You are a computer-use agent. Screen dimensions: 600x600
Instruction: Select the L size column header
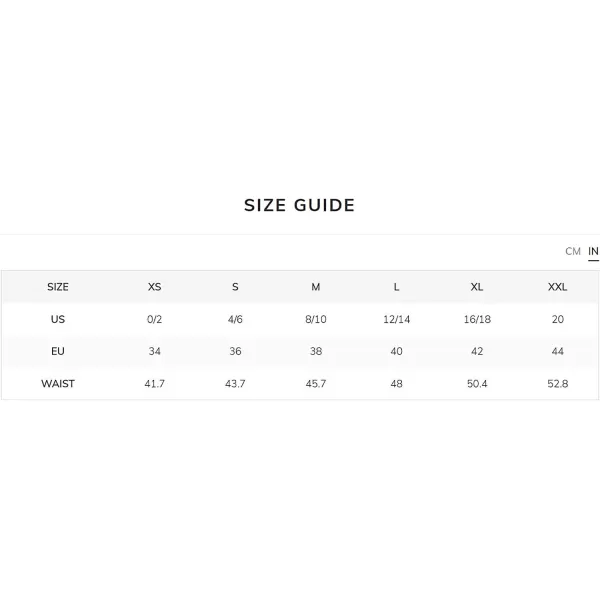click(x=396, y=287)
